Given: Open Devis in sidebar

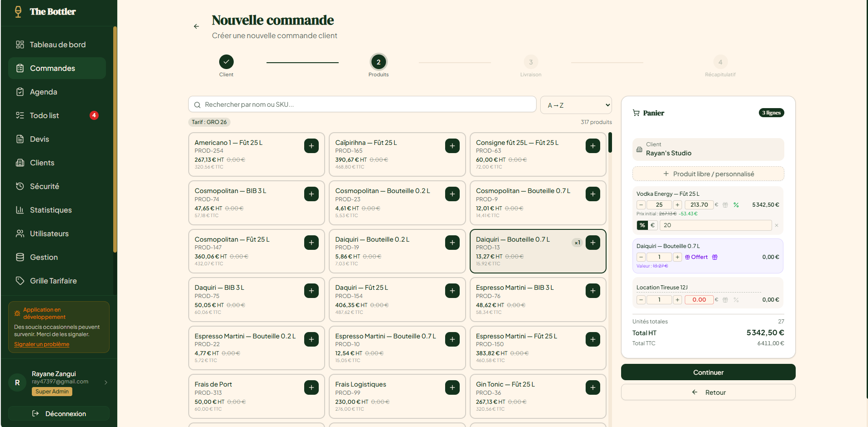Looking at the screenshot, I should pos(57,139).
